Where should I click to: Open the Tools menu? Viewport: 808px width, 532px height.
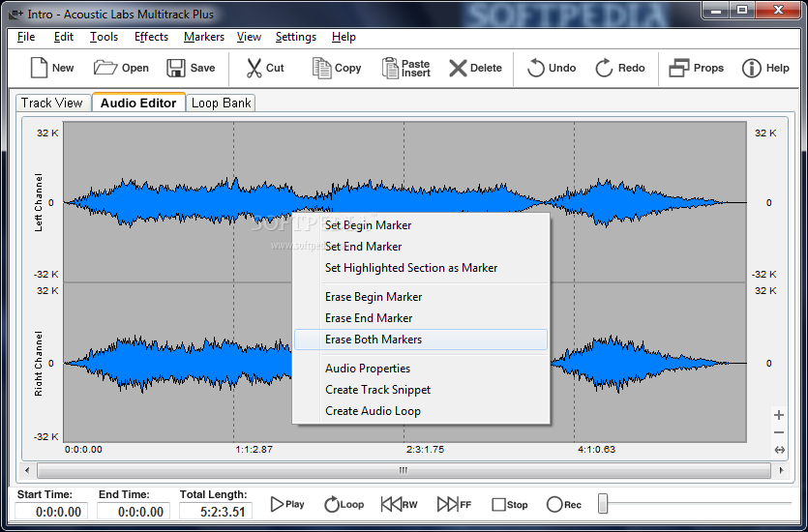click(104, 37)
